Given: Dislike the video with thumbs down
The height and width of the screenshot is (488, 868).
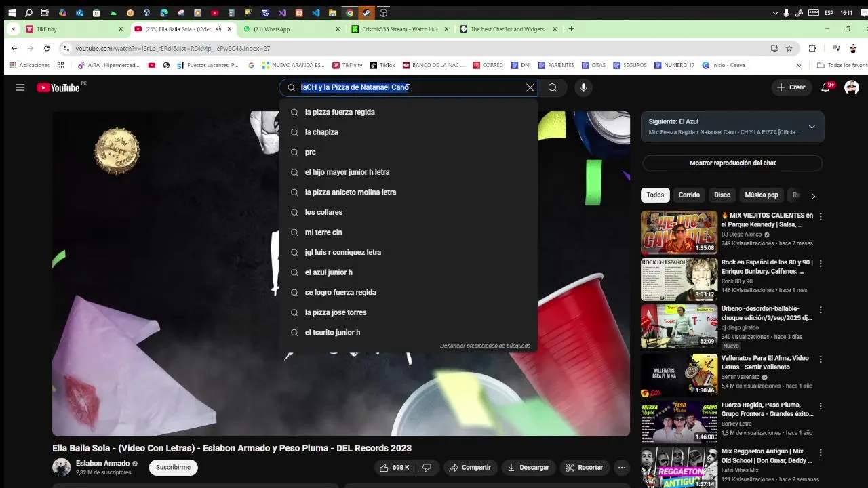Looking at the screenshot, I should click(x=427, y=468).
